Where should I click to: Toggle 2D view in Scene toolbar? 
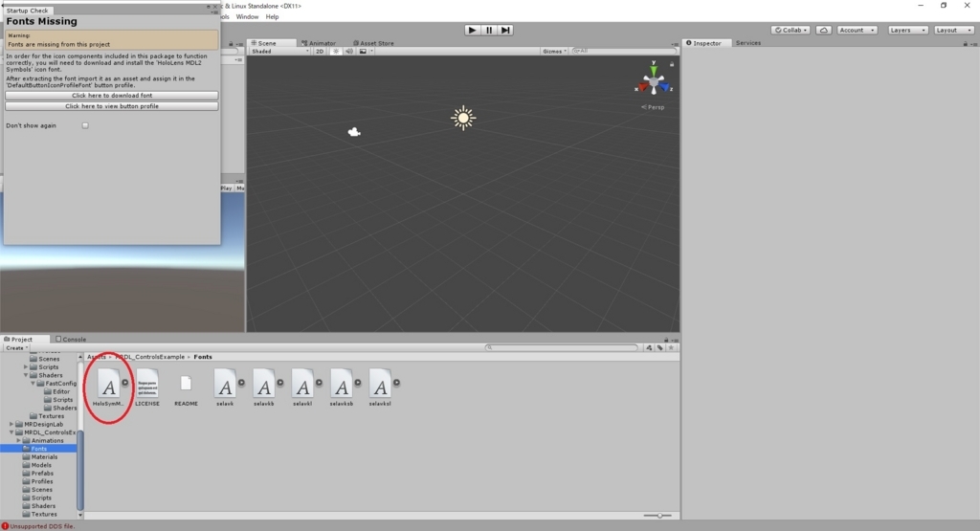point(320,52)
